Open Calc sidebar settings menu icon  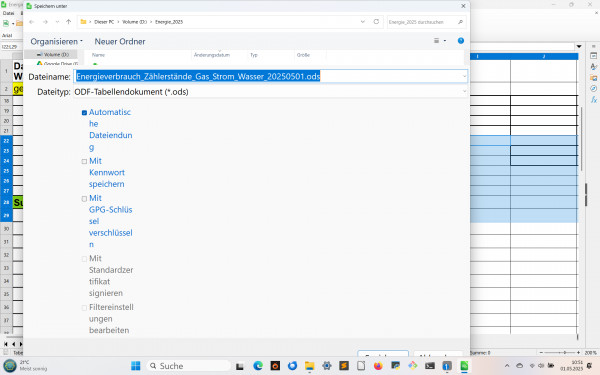593,46
